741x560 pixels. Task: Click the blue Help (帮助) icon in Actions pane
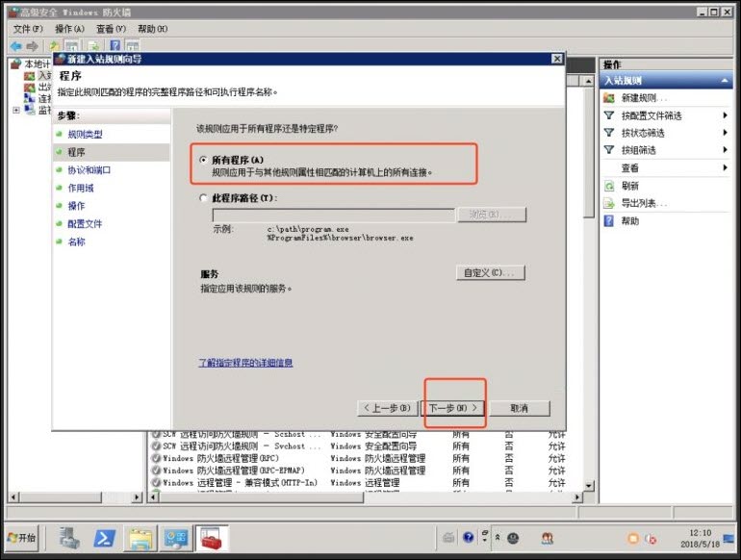(x=609, y=220)
